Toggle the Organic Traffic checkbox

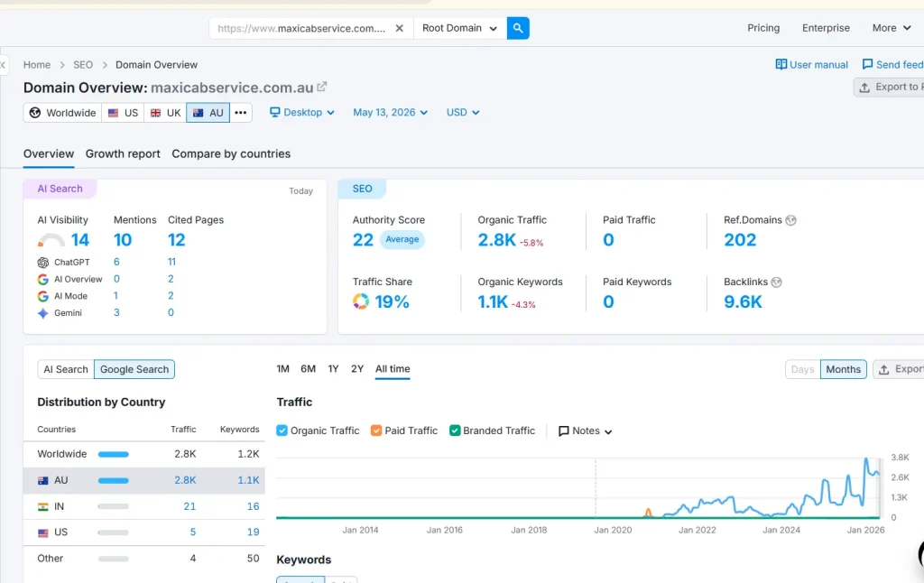tap(282, 430)
